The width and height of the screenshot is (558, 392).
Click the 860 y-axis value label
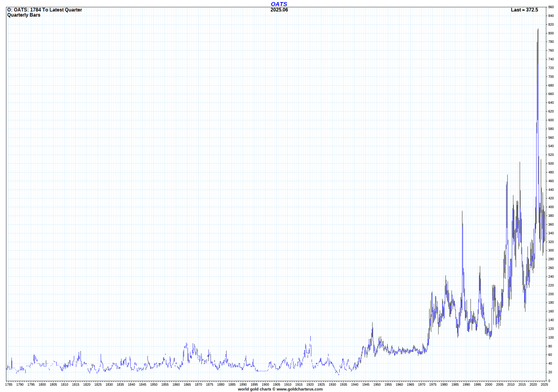[x=551, y=7]
